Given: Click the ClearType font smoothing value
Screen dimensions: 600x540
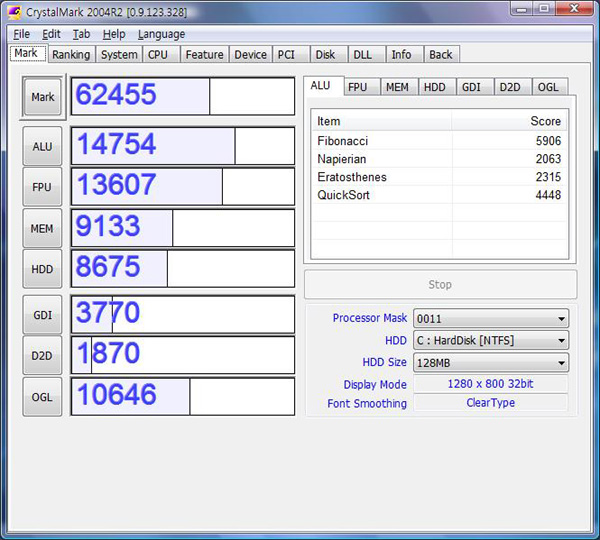Looking at the screenshot, I should click(491, 403).
